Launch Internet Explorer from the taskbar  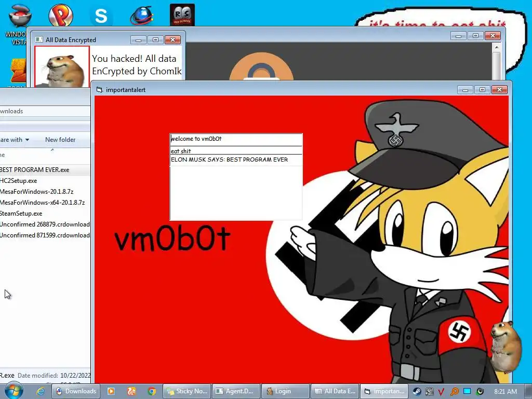(41, 391)
